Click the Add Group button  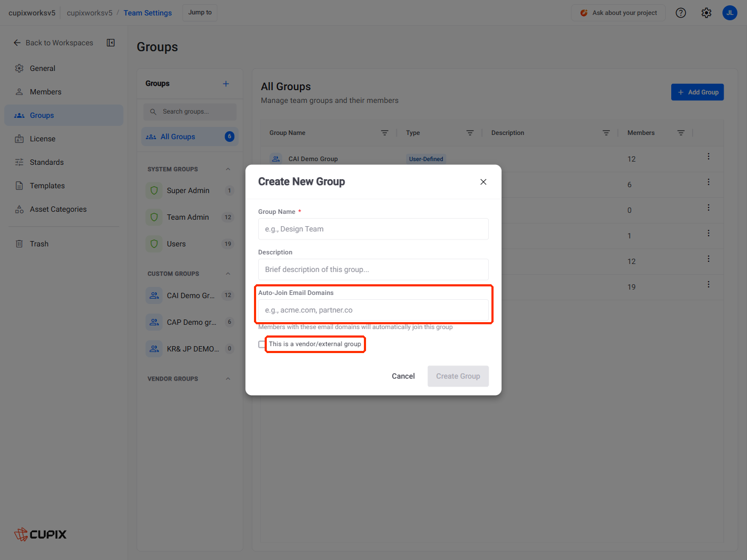(697, 92)
